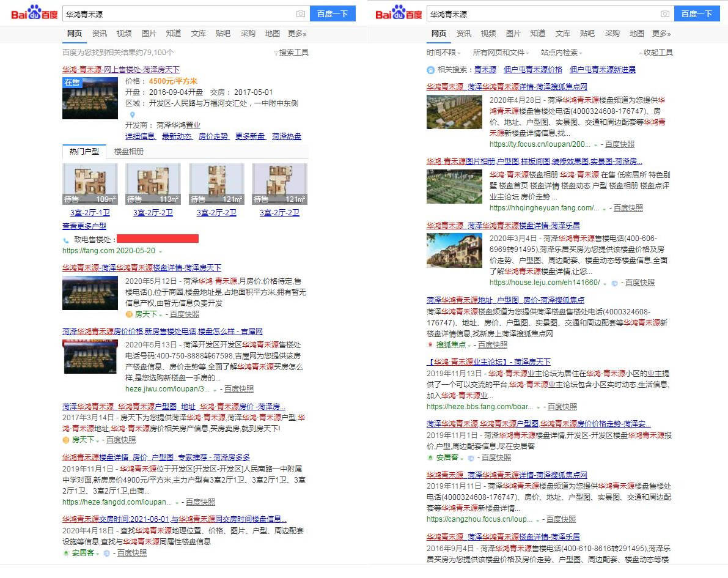This screenshot has height=578, width=728.
Task: Expand the arrow after hhqingheyuan.fang.com URL
Action: pos(604,209)
